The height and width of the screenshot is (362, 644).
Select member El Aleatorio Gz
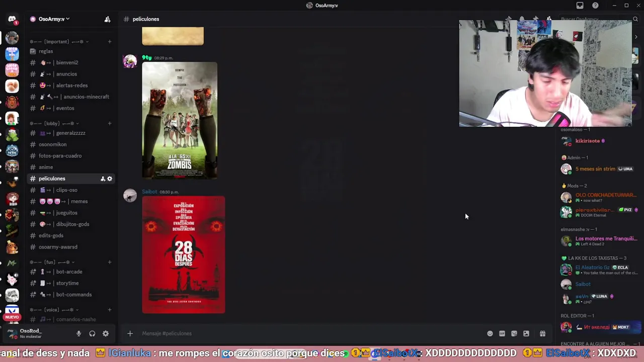pyautogui.click(x=600, y=269)
